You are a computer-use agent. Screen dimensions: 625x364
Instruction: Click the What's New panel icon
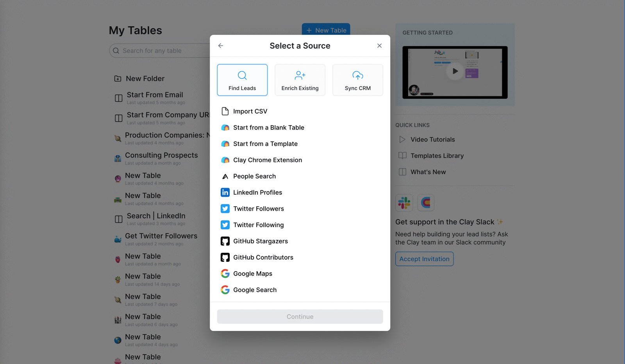tap(402, 172)
